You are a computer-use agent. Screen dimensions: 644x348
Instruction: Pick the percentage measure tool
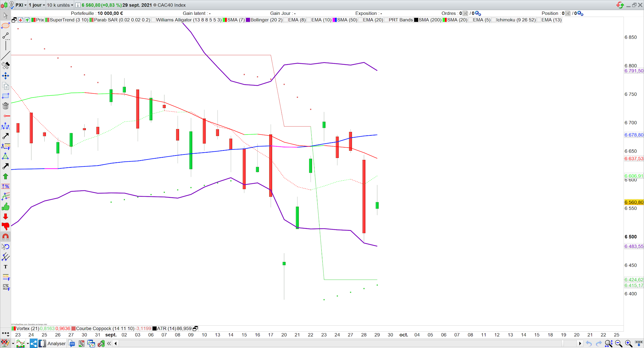pyautogui.click(x=5, y=186)
